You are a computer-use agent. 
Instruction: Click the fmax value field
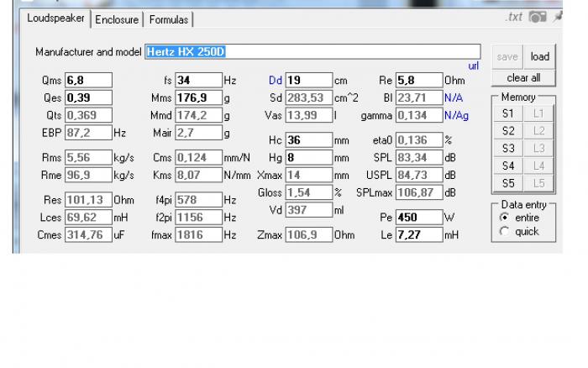point(199,234)
